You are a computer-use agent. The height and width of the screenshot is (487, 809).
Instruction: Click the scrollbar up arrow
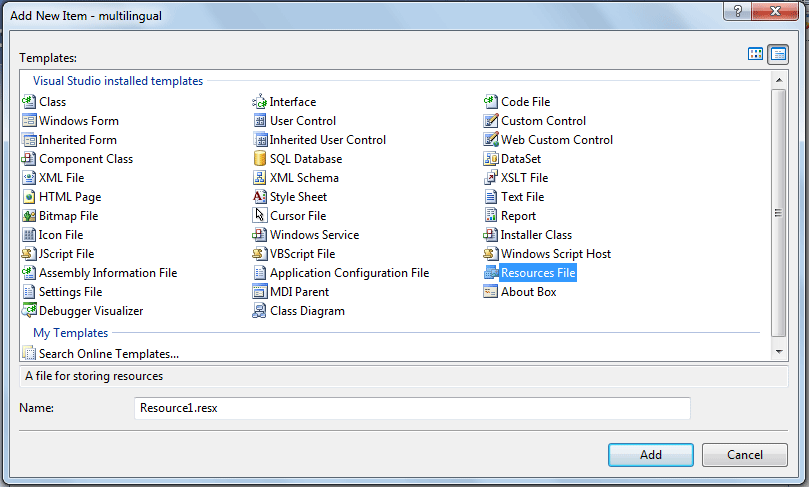pyautogui.click(x=779, y=80)
